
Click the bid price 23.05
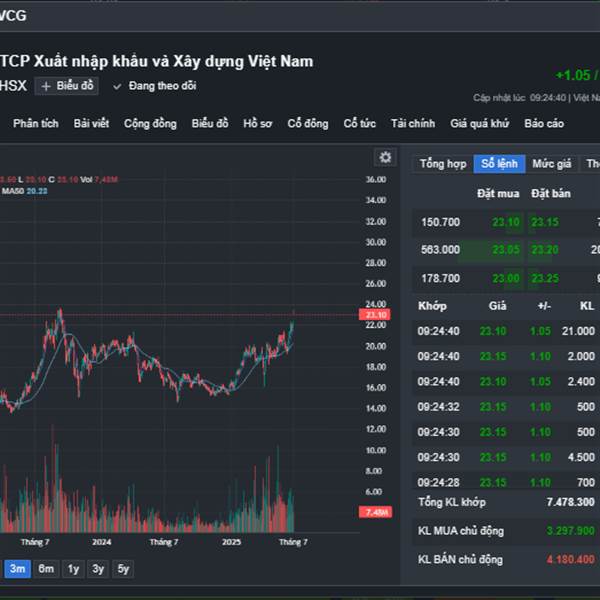[x=505, y=250]
